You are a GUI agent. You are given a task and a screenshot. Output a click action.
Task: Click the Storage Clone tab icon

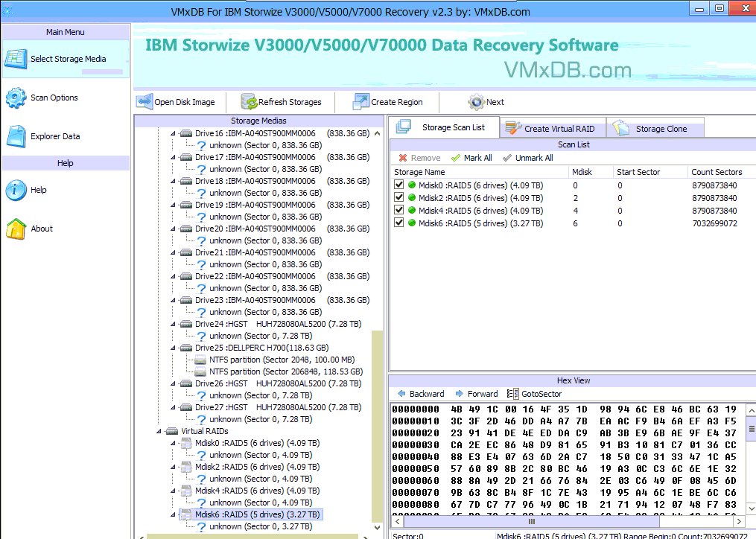coord(621,128)
